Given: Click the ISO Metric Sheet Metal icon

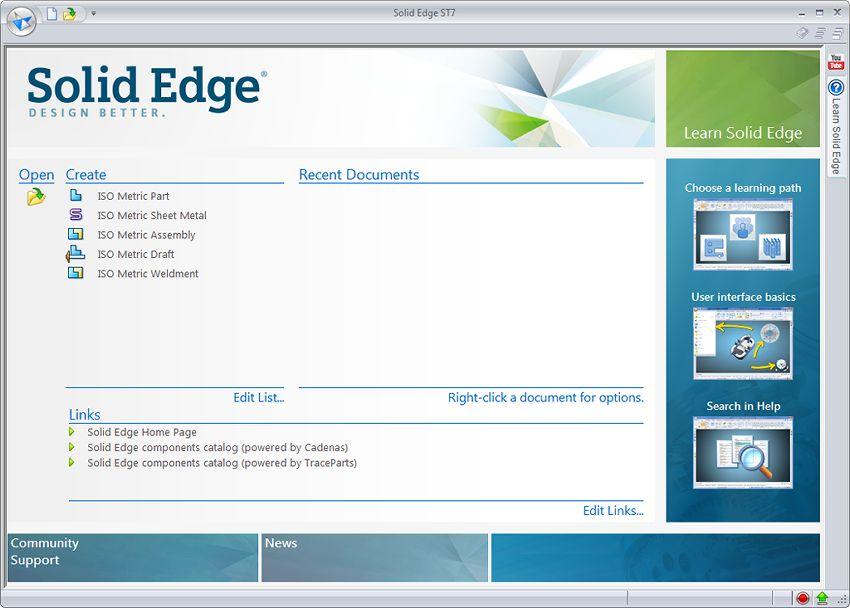Looking at the screenshot, I should [76, 215].
